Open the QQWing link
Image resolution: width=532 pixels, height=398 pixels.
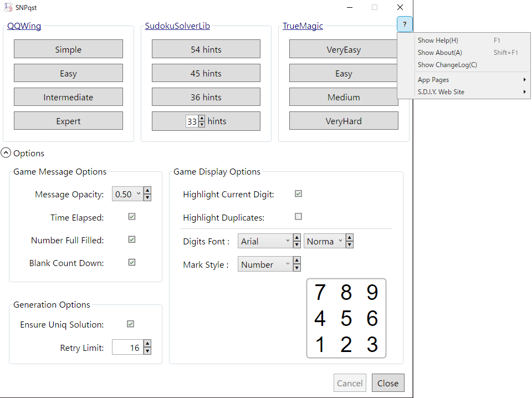coord(24,26)
